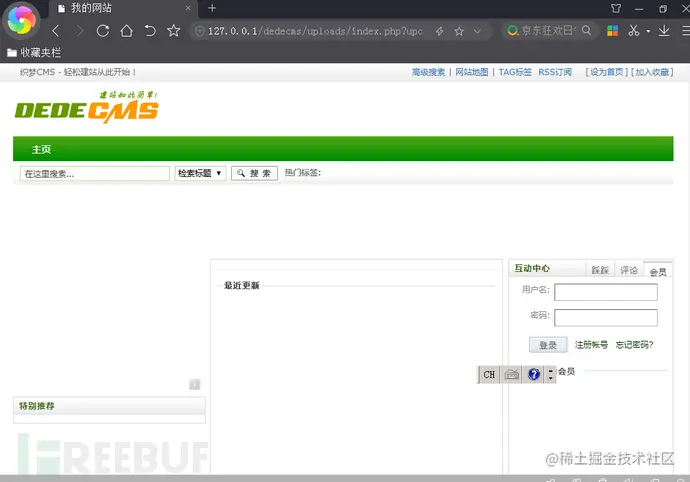
Task: Click the 360 browser logo avatar
Action: click(x=21, y=20)
